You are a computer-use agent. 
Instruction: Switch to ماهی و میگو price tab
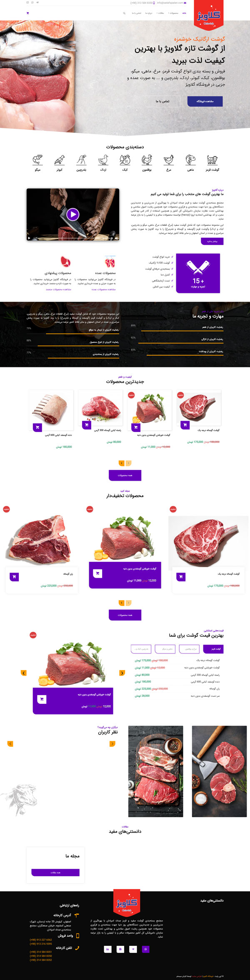point(165,649)
